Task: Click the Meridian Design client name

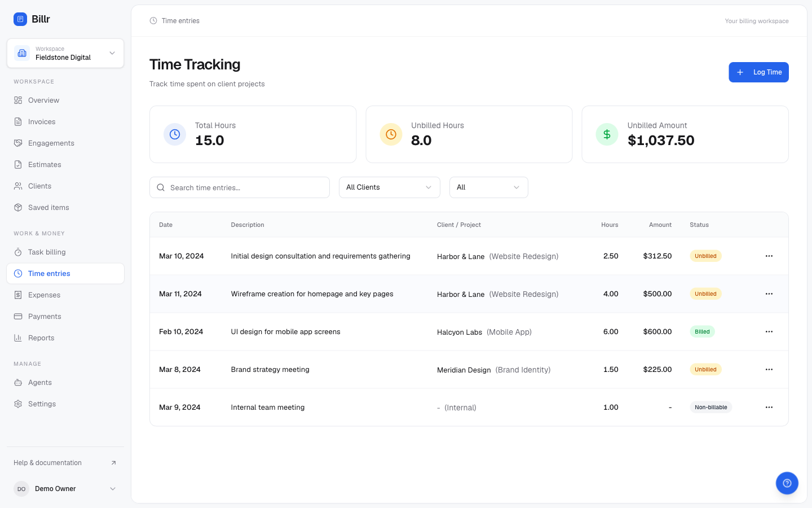Action: [464, 370]
